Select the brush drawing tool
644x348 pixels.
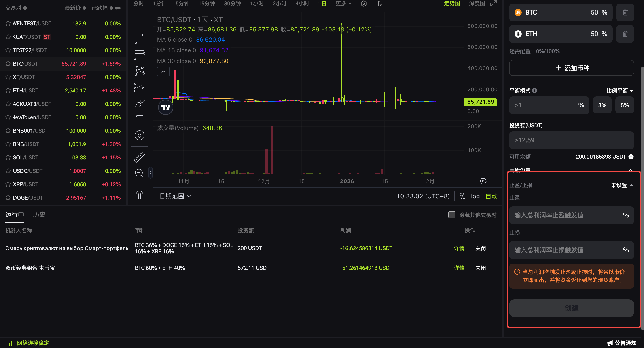click(x=140, y=103)
